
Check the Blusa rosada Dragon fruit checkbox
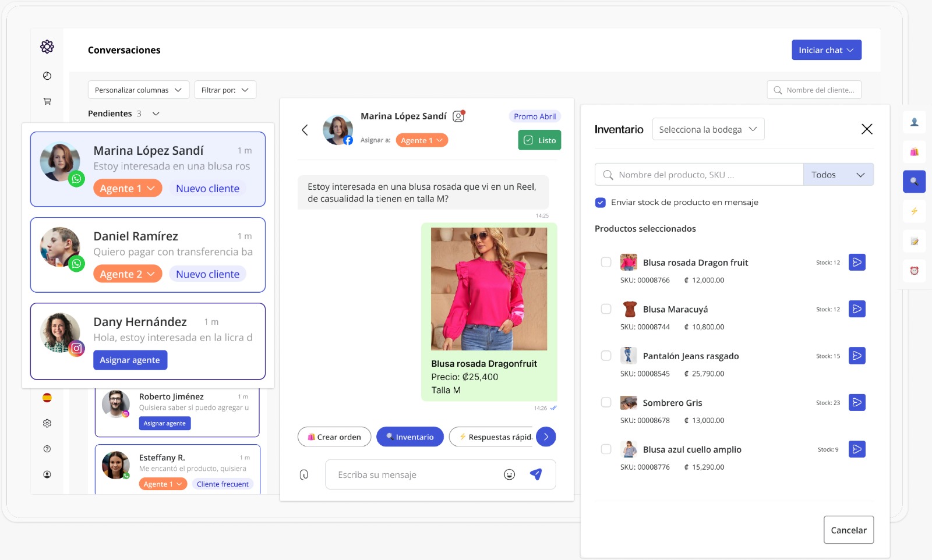coord(606,263)
